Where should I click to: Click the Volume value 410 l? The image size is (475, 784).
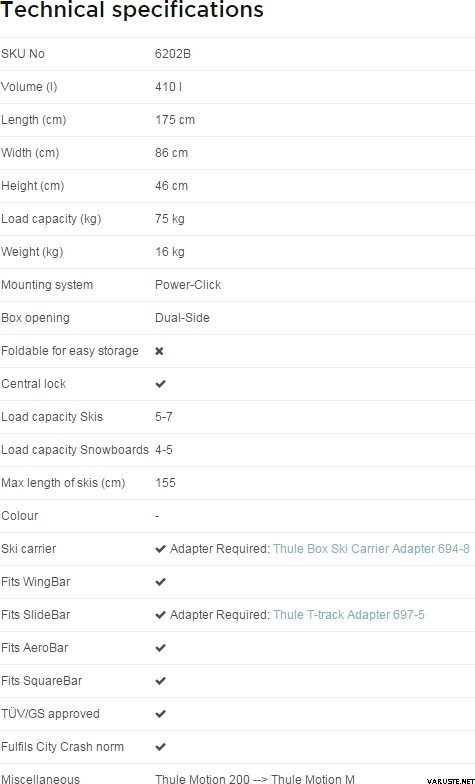tap(168, 87)
